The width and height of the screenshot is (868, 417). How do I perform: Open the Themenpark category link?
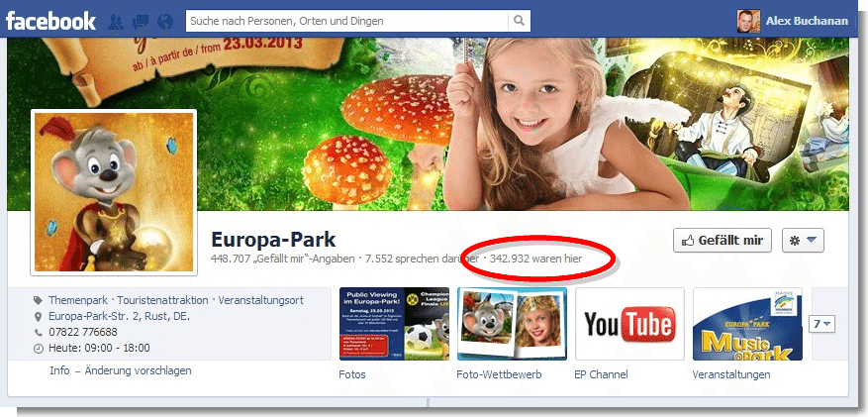(78, 300)
